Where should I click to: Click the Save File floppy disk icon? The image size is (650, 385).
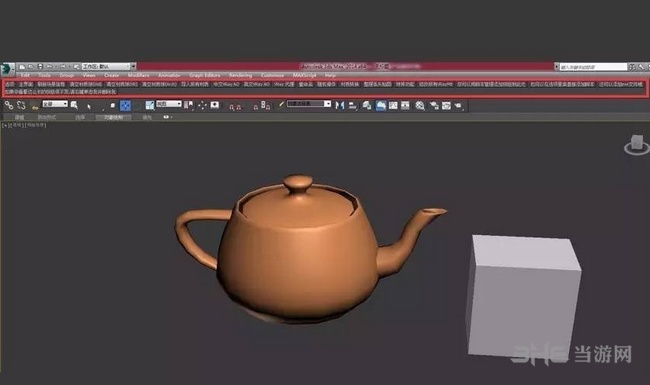(x=40, y=66)
